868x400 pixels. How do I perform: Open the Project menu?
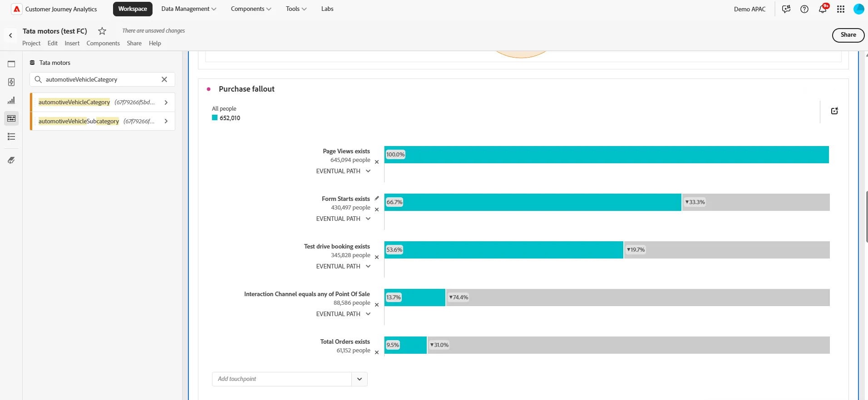(x=31, y=44)
